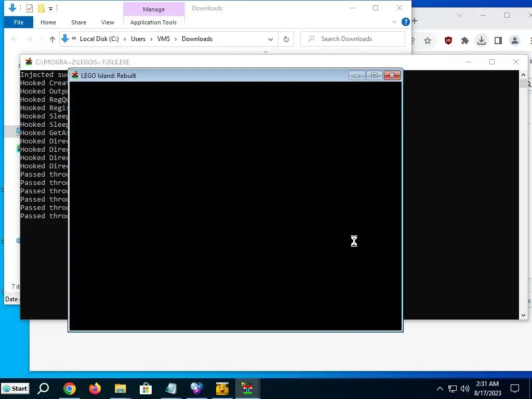Click the Explorer back arrow
The height and width of the screenshot is (399, 532).
pos(14,39)
